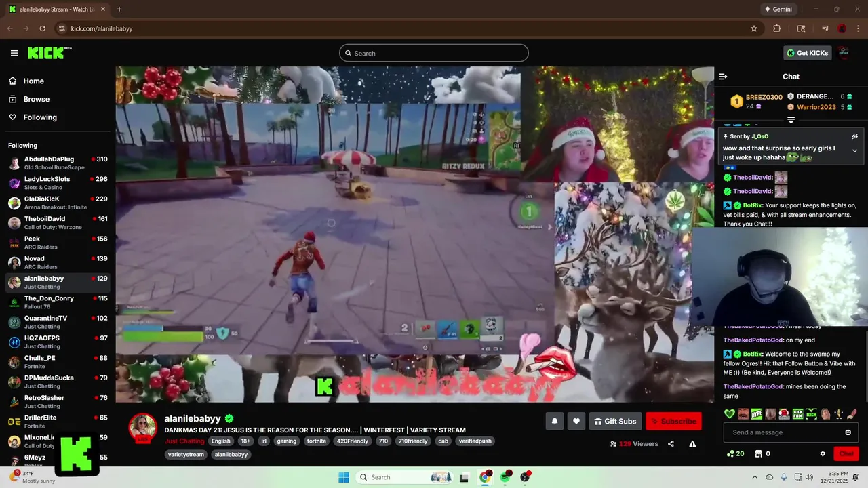
Task: Open LadyLuckSlots channel
Action: [58, 183]
